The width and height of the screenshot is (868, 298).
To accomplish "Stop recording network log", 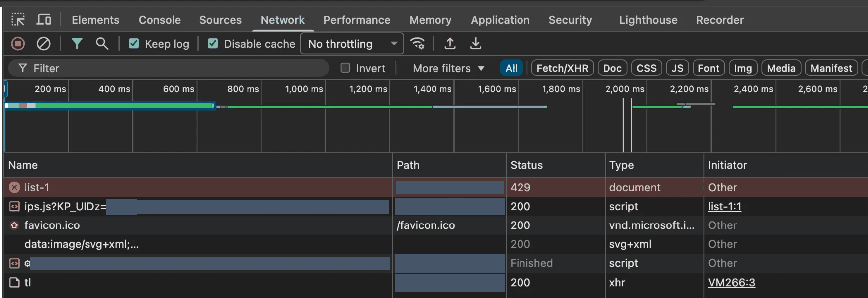I will click(18, 44).
